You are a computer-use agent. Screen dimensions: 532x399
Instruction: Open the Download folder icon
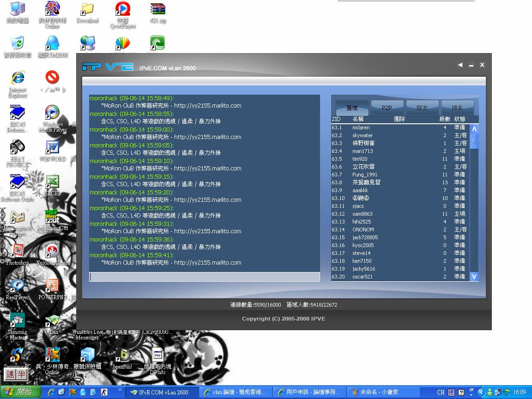87,10
